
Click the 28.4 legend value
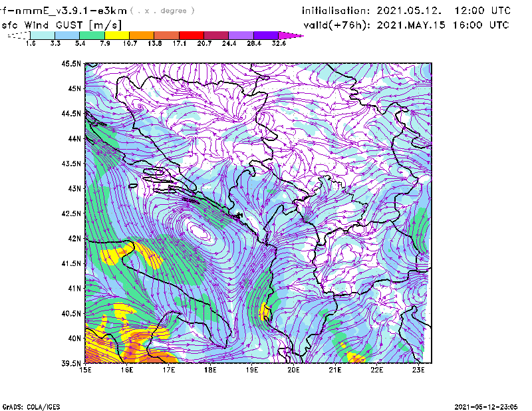click(x=254, y=43)
